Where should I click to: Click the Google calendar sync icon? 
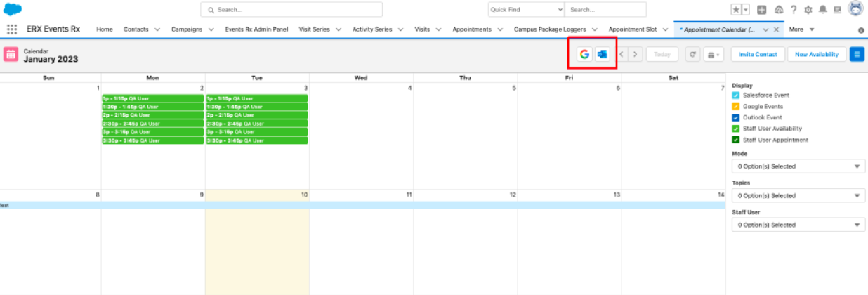(584, 54)
